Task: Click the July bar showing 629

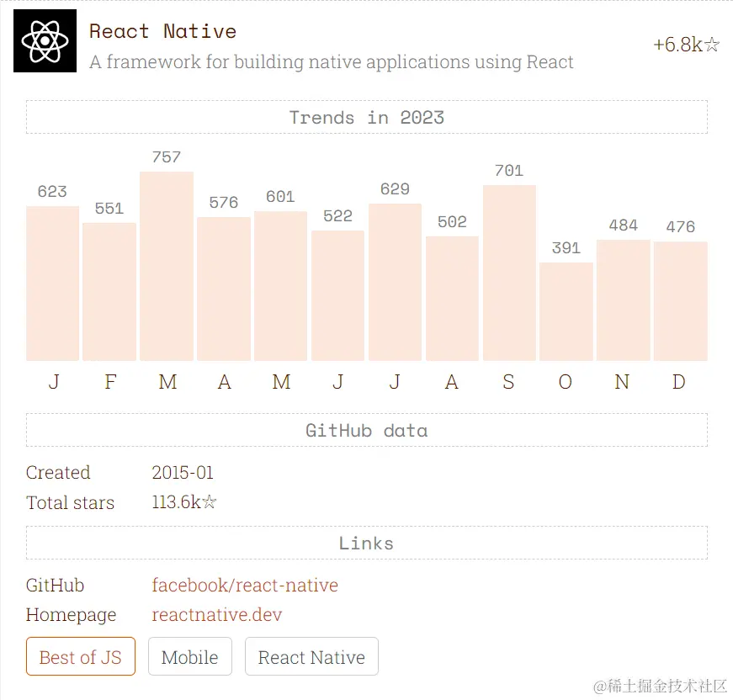Action: (395, 282)
